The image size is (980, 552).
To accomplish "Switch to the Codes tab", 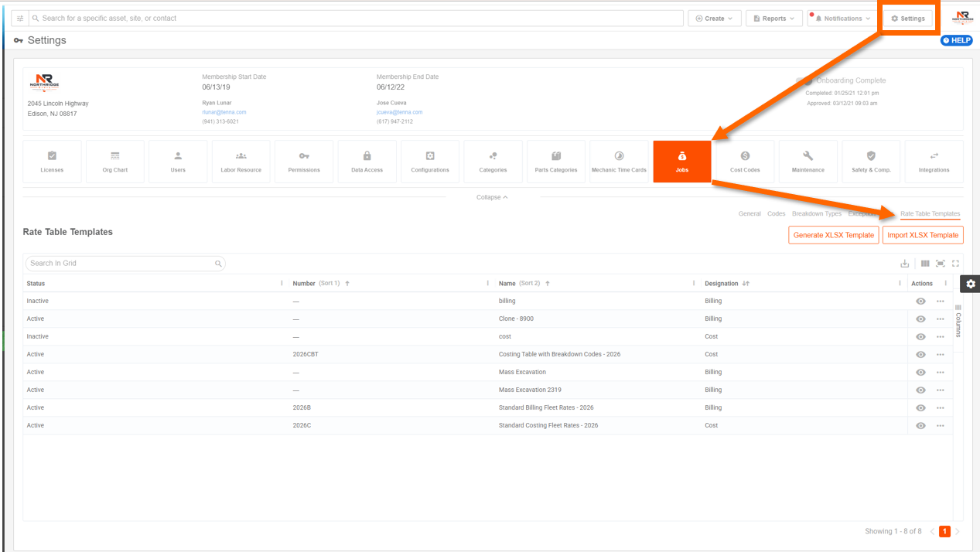I will click(777, 214).
